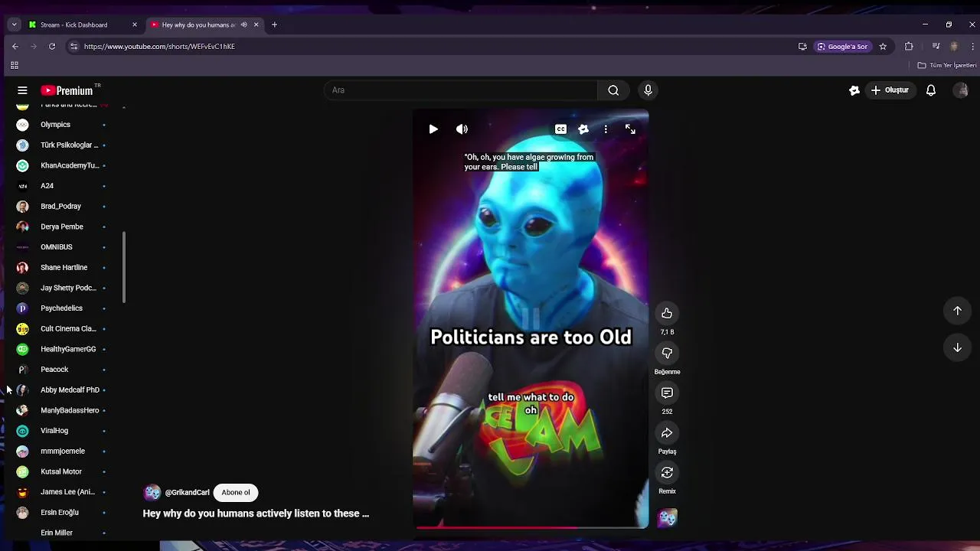The image size is (980, 551).
Task: Open the sound thumbnail below Remix
Action: coord(667,518)
